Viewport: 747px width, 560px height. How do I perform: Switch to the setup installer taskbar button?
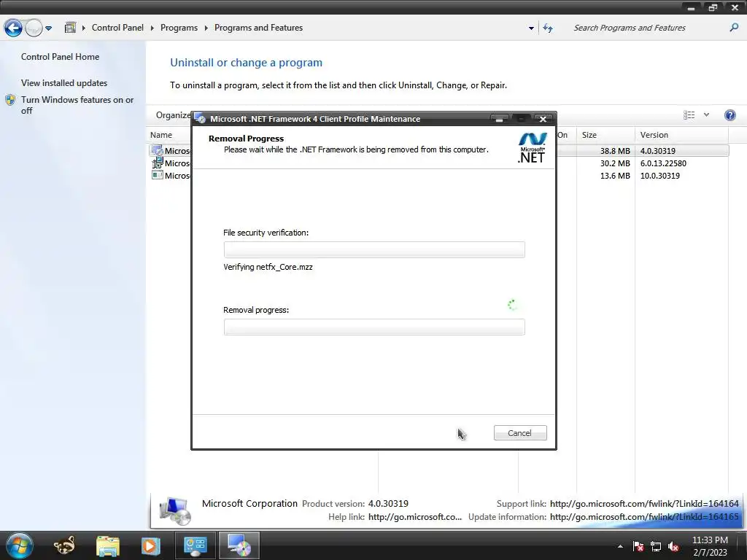pyautogui.click(x=239, y=545)
